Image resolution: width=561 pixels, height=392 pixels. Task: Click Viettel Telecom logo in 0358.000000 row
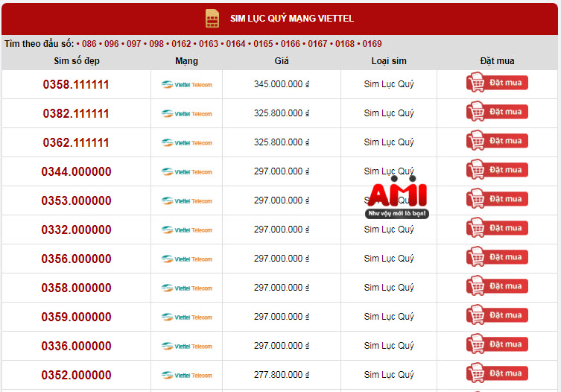tap(186, 288)
